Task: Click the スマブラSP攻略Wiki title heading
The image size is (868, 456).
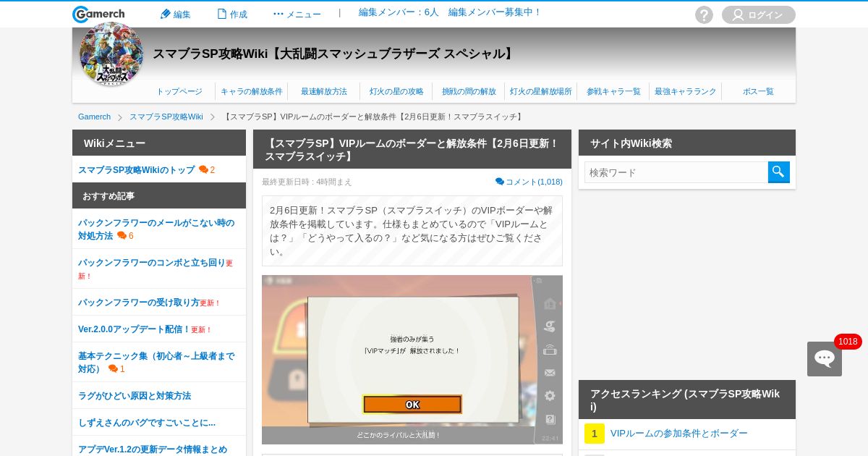Action: click(x=334, y=54)
